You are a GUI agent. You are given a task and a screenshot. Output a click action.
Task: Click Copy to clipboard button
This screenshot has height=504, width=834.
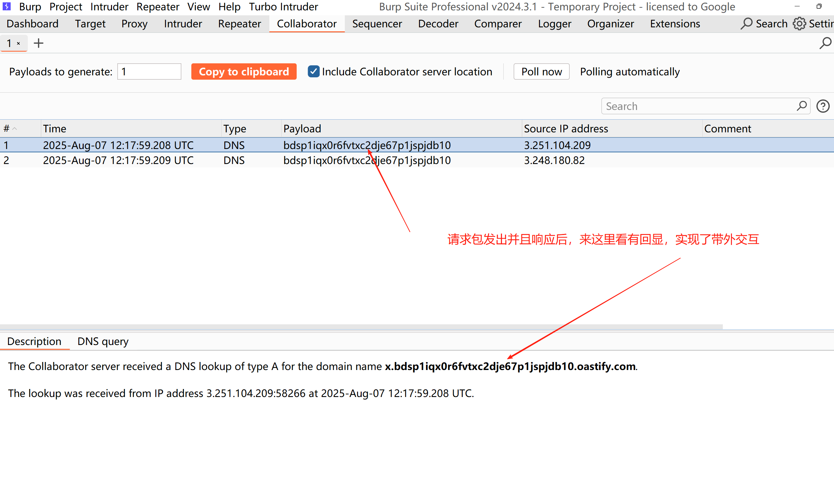tap(244, 71)
